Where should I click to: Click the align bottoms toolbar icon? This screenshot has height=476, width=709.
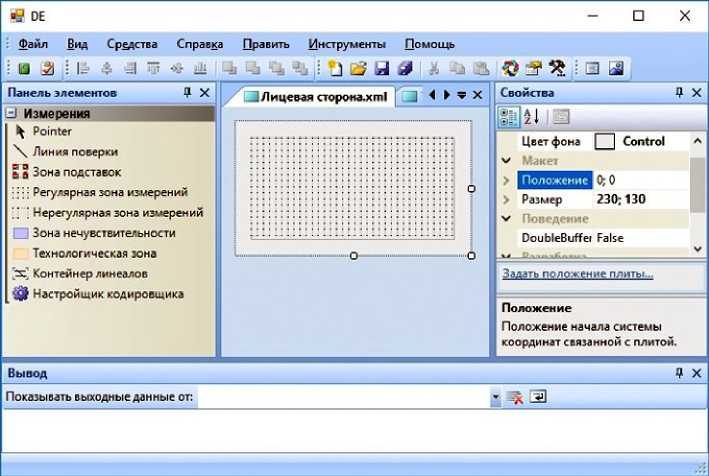click(200, 68)
